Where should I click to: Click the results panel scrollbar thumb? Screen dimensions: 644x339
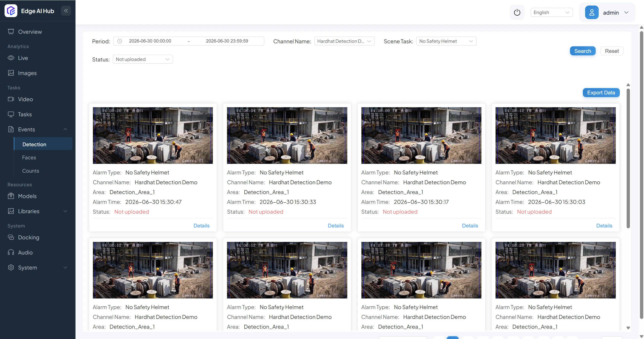pyautogui.click(x=628, y=159)
